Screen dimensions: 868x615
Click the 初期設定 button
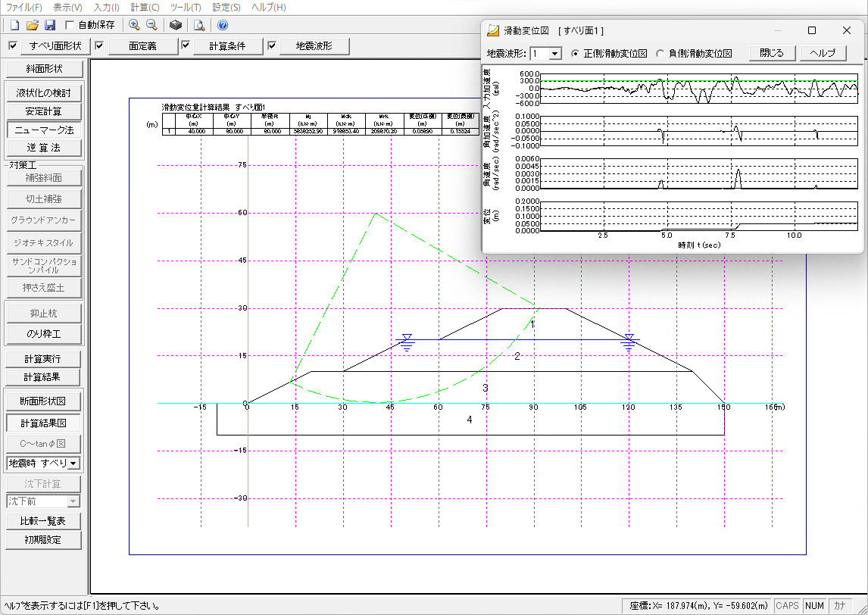(43, 540)
